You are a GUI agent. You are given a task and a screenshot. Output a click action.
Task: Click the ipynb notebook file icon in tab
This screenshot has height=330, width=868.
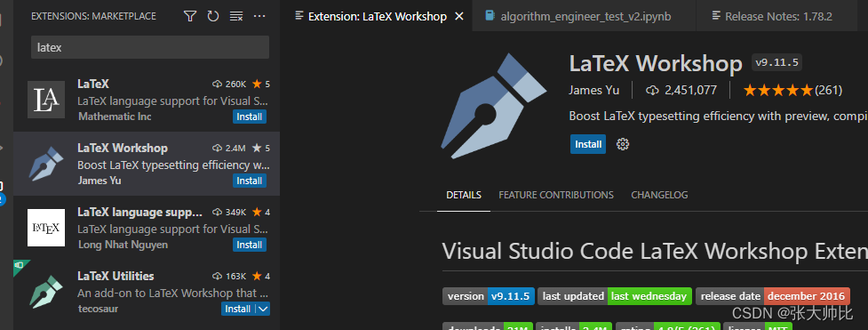(490, 16)
